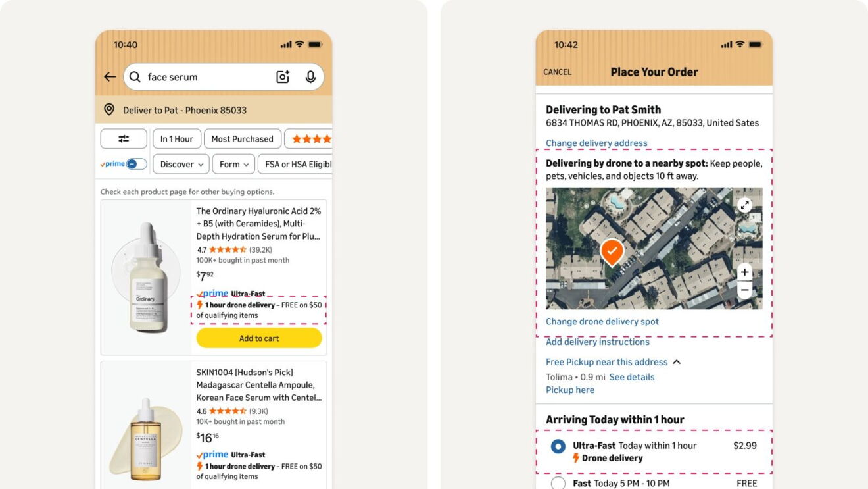Cancel the Place Your Order screen
The image size is (868, 489).
click(x=558, y=72)
